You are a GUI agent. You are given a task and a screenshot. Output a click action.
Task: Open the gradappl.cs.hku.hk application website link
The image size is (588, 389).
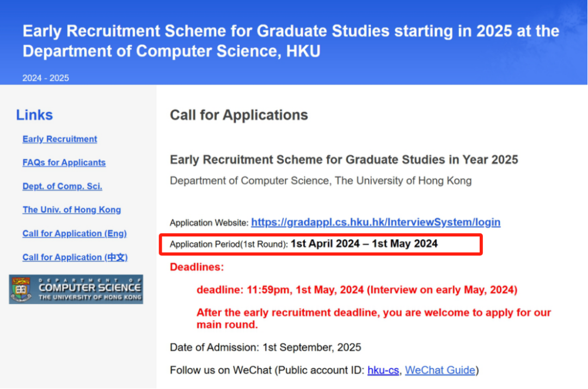coord(376,222)
